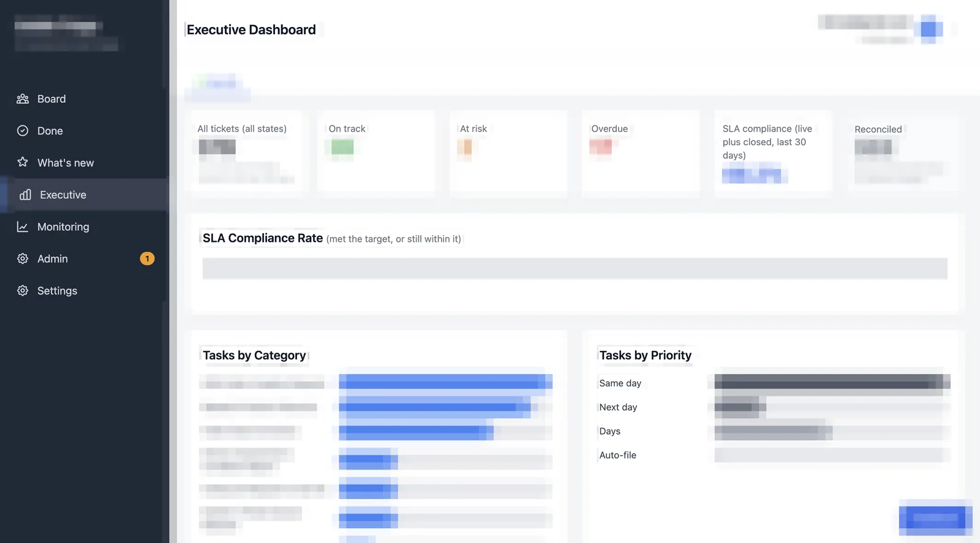The width and height of the screenshot is (980, 543).
Task: Open the Admin gear icon
Action: pyautogui.click(x=23, y=259)
